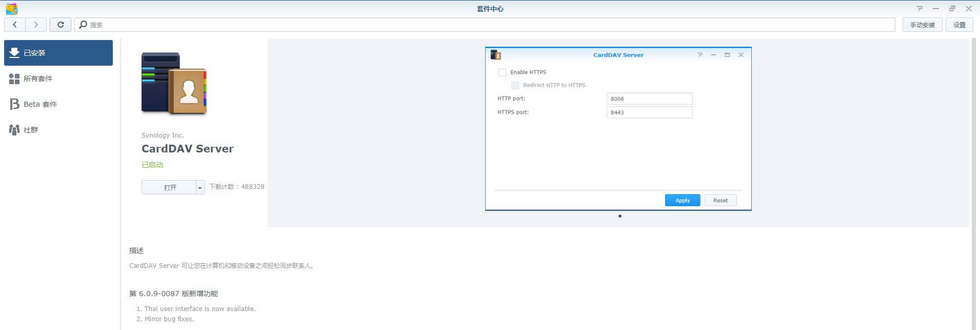Open the 所有套件 category
The width and height of the screenshot is (980, 330).
coord(38,79)
